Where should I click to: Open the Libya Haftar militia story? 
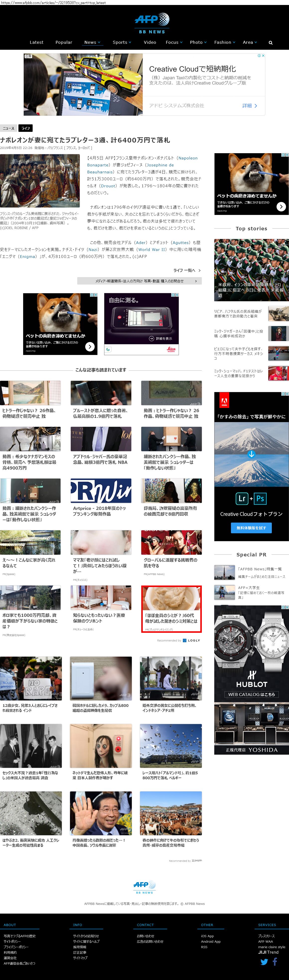[x=251, y=313]
